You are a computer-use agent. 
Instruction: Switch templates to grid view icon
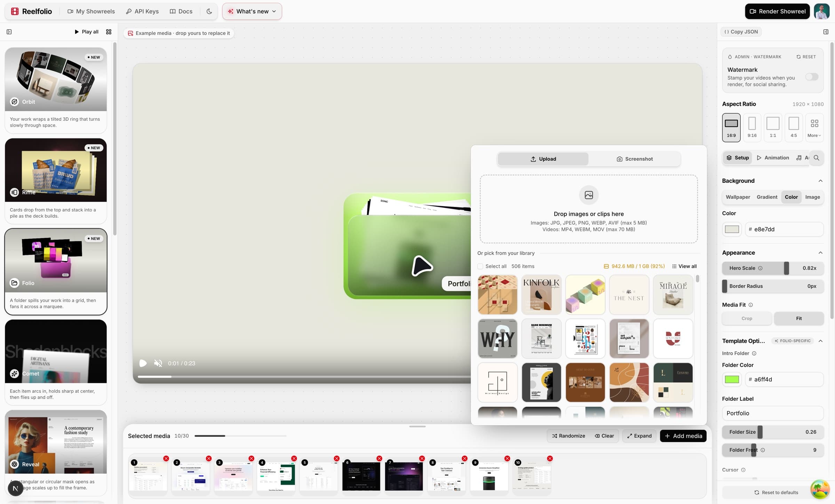click(x=109, y=32)
